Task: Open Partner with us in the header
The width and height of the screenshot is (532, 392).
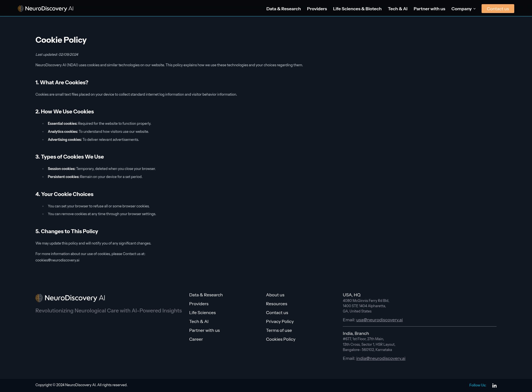Action: pos(429,9)
